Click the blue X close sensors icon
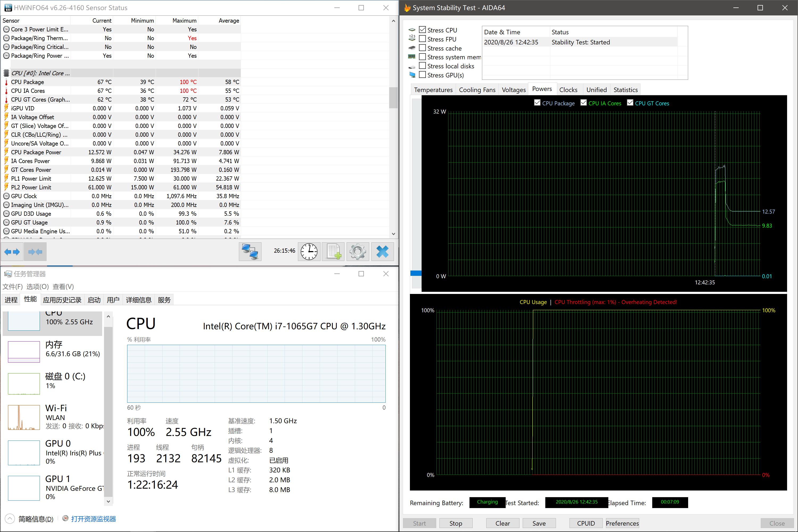798x532 pixels. tap(383, 252)
